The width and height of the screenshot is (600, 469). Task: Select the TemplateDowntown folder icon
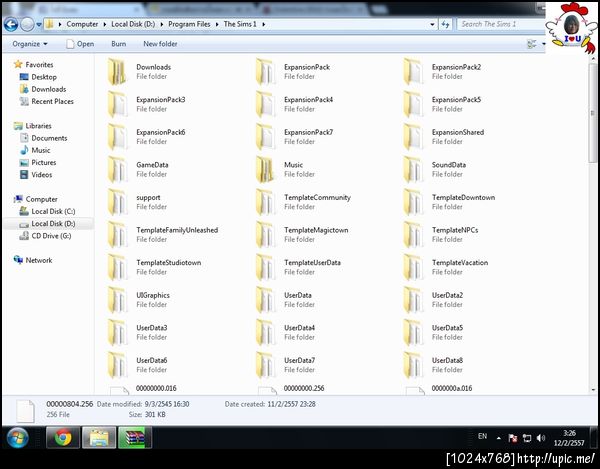pos(413,202)
